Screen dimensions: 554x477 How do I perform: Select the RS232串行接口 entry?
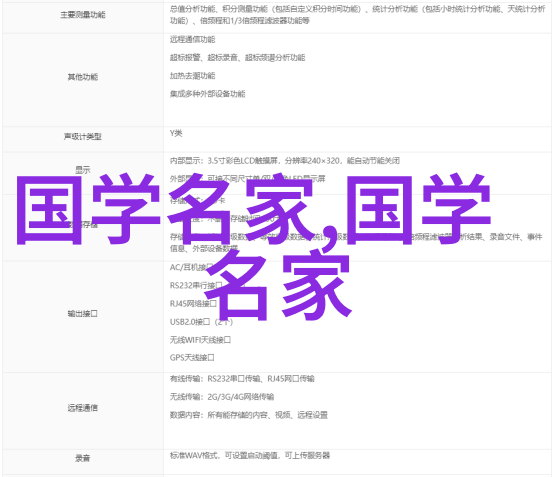[x=196, y=285]
